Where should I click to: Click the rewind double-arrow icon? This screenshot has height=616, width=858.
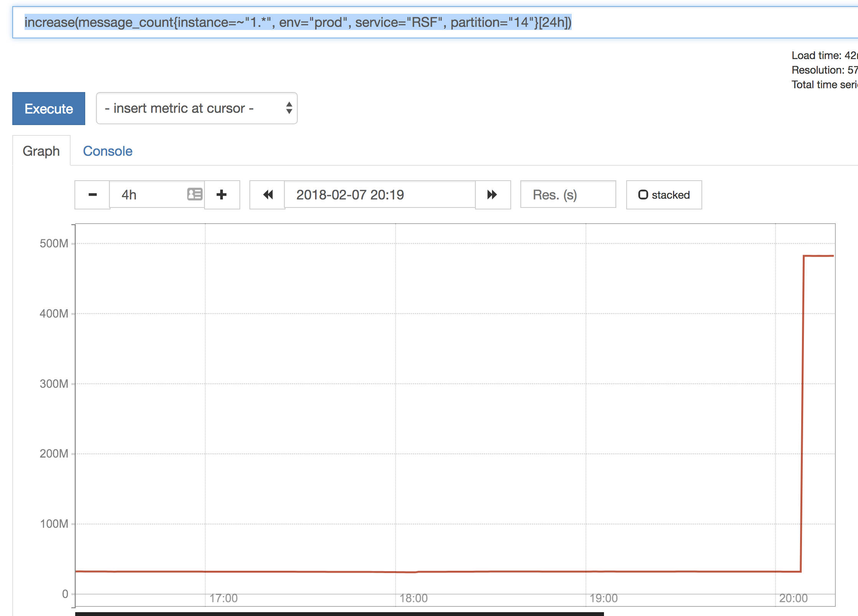pyautogui.click(x=268, y=195)
